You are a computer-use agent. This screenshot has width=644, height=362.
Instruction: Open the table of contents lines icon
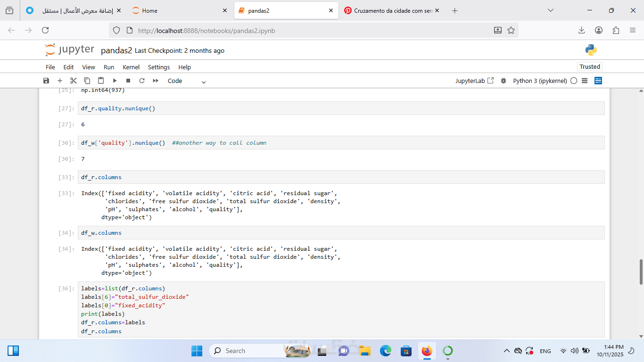coord(585,81)
